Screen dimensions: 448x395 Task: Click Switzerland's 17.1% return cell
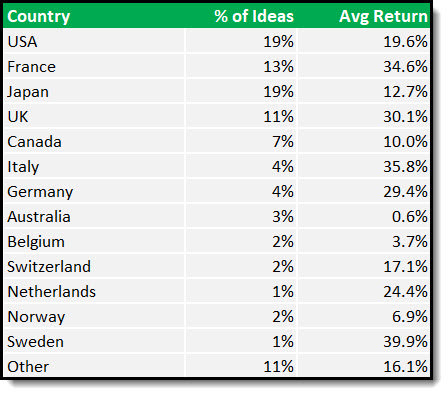(364, 266)
